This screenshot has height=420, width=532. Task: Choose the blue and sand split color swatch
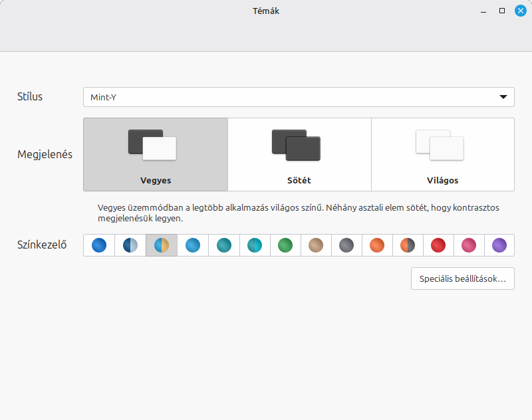pos(162,245)
